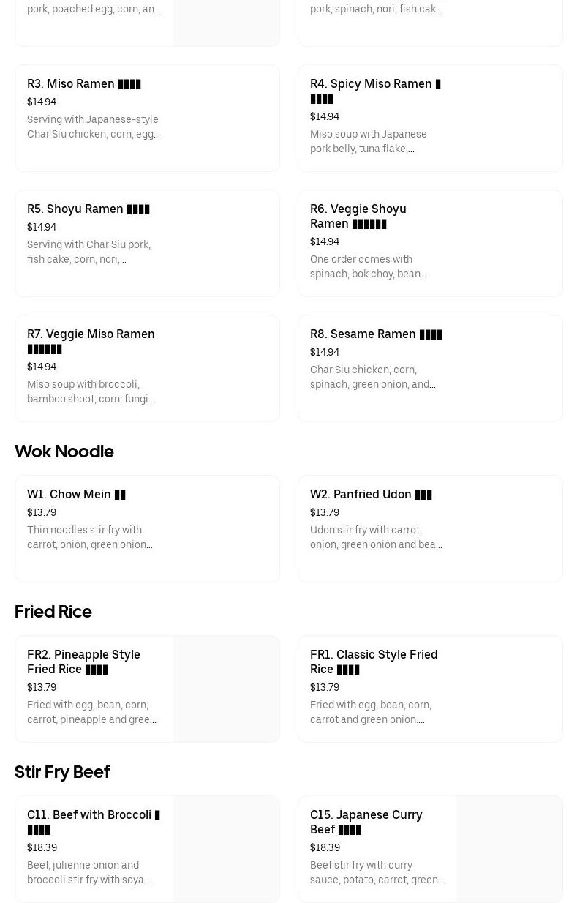Viewport: 588px width, 903px height.
Task: Open W1. Chow Mein item
Action: [x=76, y=495]
